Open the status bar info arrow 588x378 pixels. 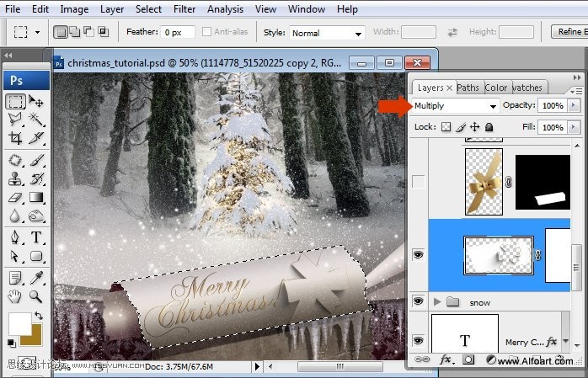[257, 366]
